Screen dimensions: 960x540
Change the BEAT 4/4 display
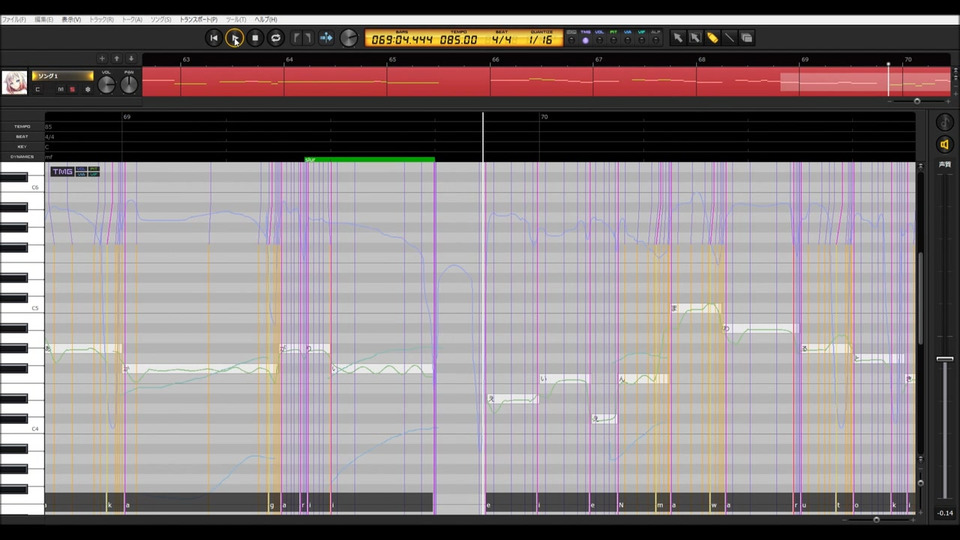click(501, 39)
